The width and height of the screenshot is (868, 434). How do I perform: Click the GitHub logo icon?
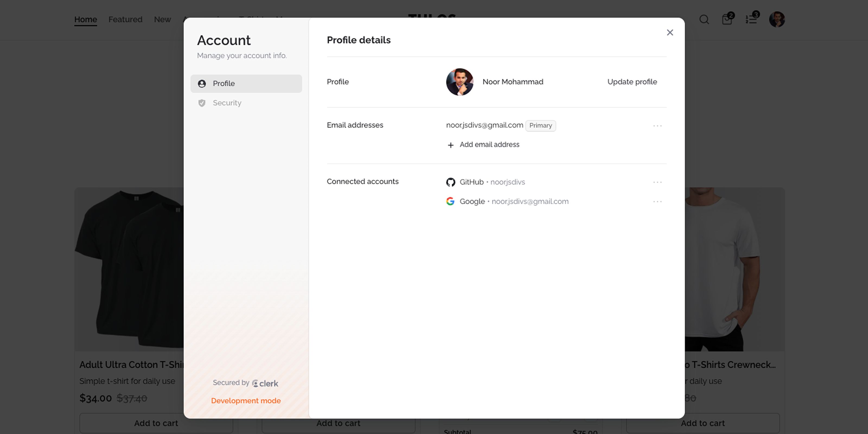tap(451, 182)
